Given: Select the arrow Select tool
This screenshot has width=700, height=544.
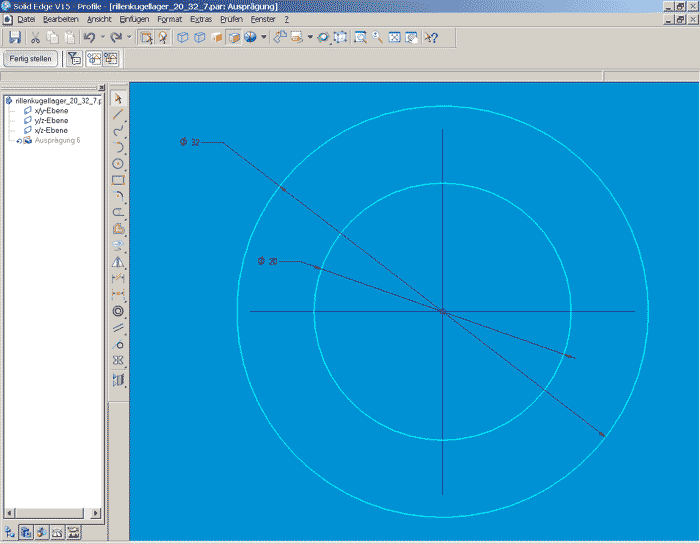Looking at the screenshot, I should point(118,99).
